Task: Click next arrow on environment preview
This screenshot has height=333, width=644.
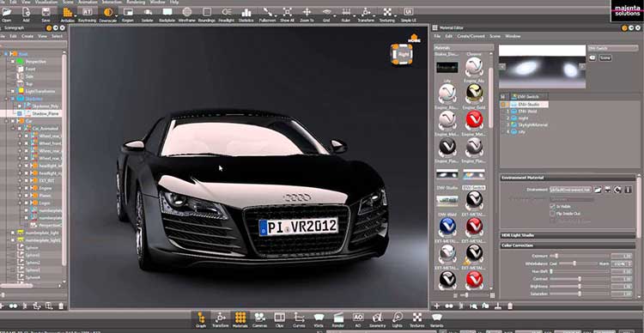Action: (582, 66)
